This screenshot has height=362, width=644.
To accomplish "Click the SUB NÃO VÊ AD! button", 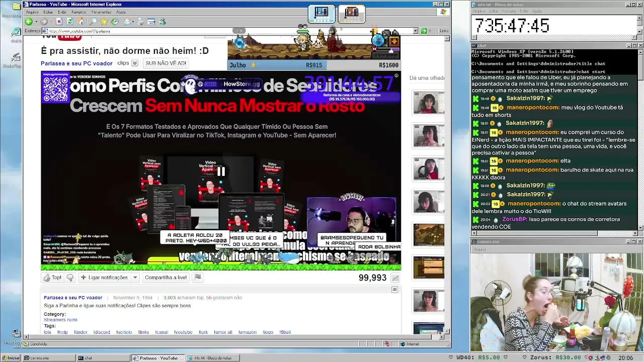I will (x=166, y=63).
